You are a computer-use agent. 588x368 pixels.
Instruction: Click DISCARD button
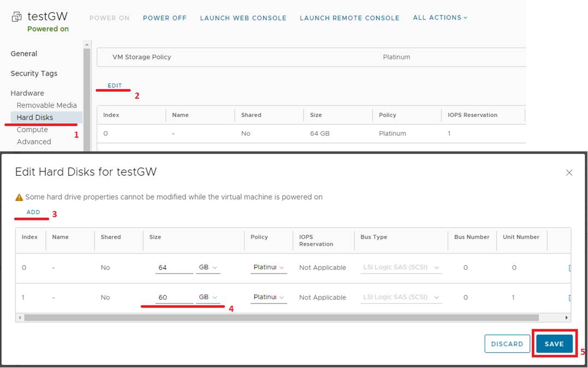(507, 343)
